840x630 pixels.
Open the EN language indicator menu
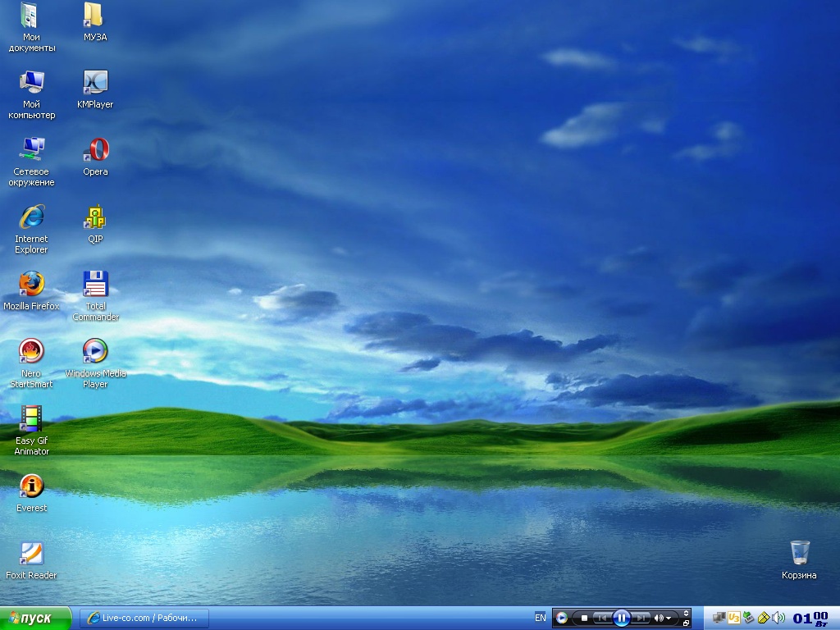(540, 618)
